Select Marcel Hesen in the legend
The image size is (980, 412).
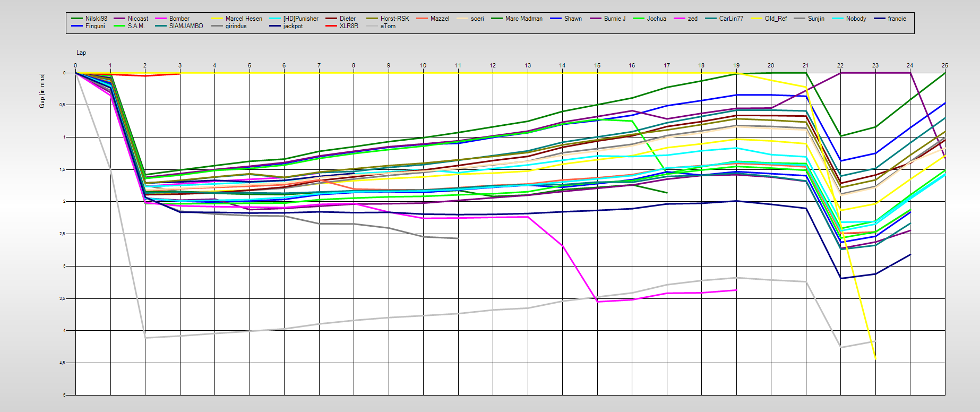click(243, 19)
